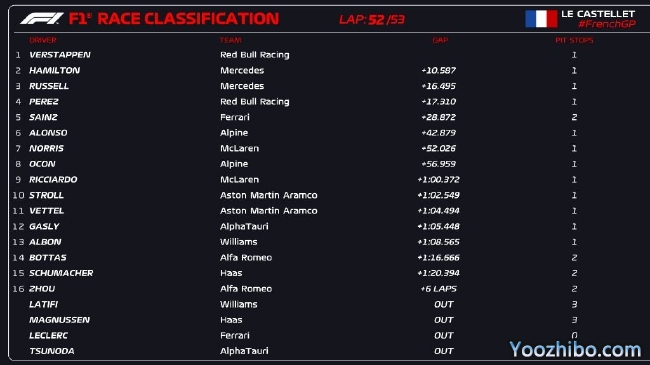Open the Yoozhibo.com watermark link
Viewport: 650px width, 365px height.
(575, 349)
